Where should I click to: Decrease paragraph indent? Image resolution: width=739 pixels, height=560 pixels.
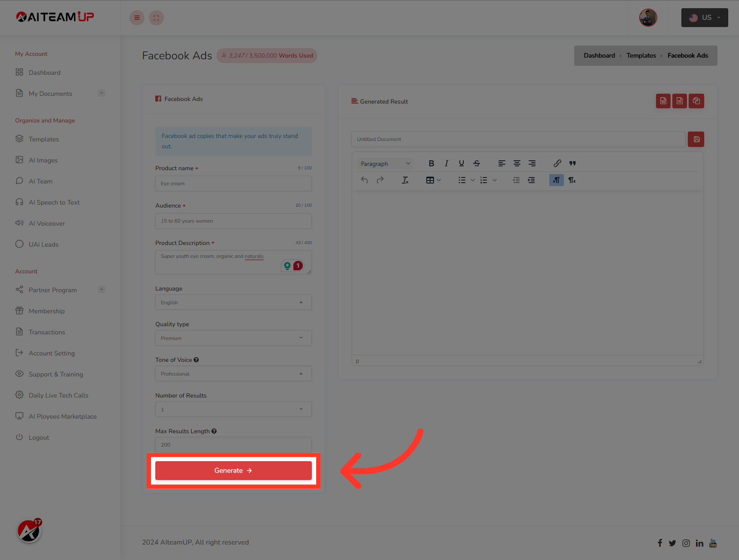pos(516,180)
